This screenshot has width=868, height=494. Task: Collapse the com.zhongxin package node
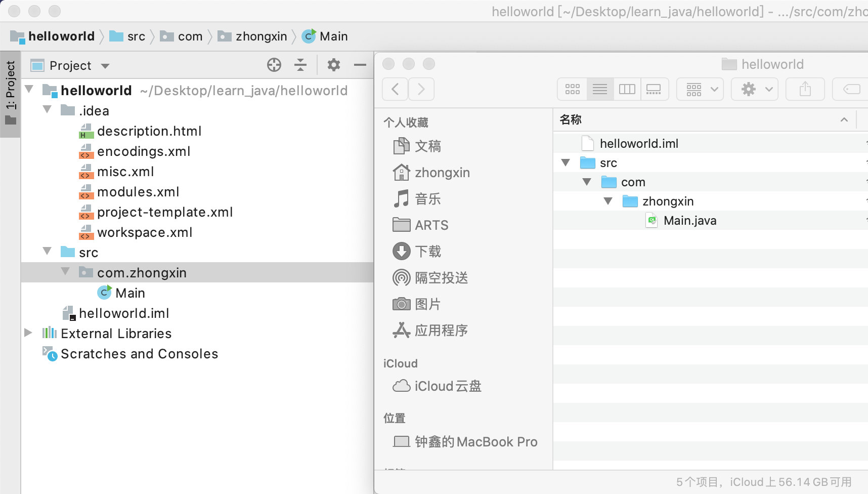pyautogui.click(x=66, y=272)
